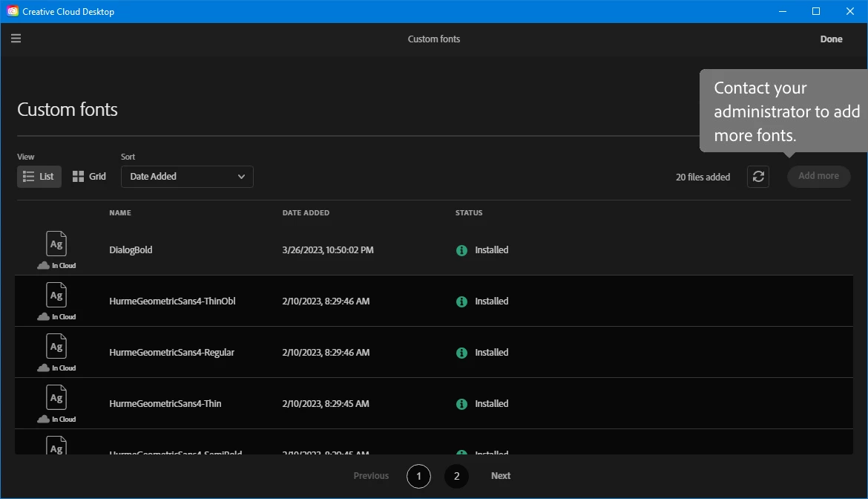Click the HurmeGeometricSans4-Thin font file icon

(56, 398)
